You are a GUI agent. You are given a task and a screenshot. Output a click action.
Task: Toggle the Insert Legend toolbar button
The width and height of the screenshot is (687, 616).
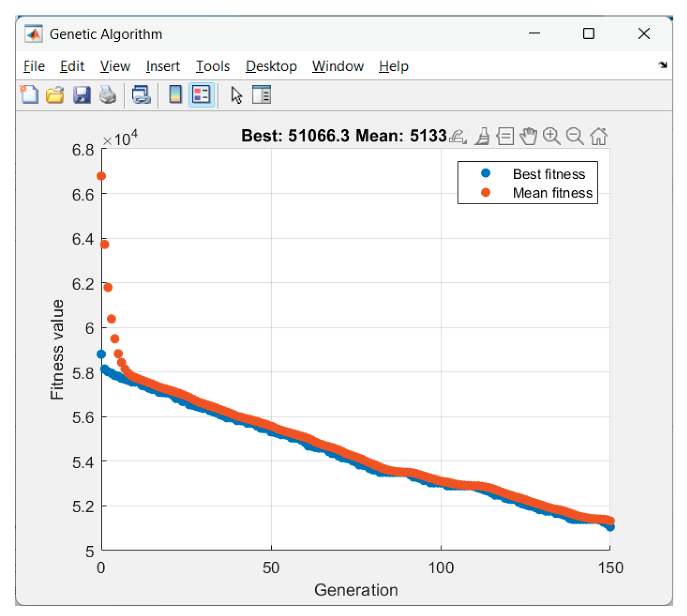coord(201,95)
